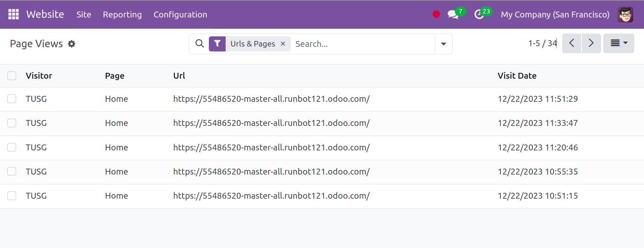Viewport: 644px width, 248px height.
Task: Remove the Urls & Pages filter
Action: (283, 44)
